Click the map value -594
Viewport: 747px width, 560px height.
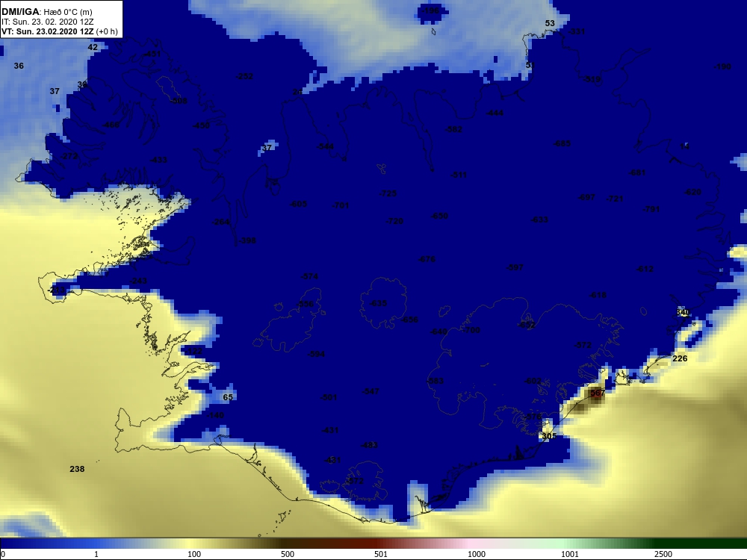[316, 354]
